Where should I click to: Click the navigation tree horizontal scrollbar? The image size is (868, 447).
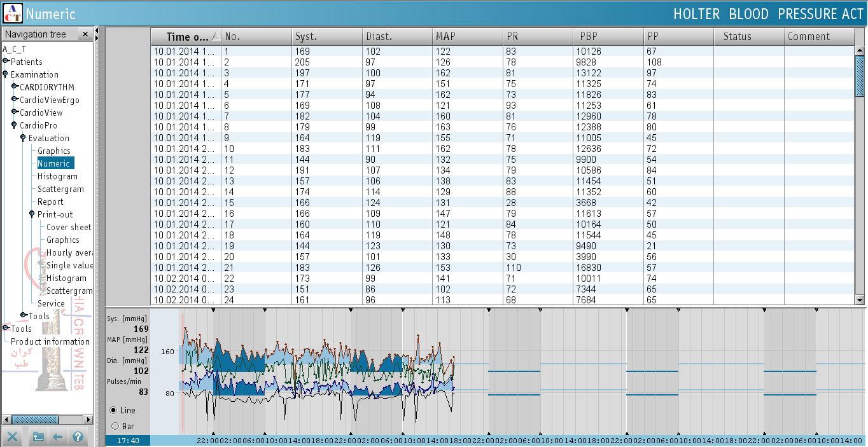(35, 420)
